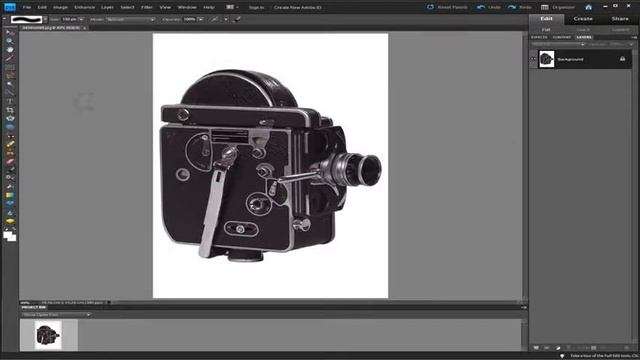Open the additional brush options icon
This screenshot has width=640, height=360.
(x=237, y=19)
